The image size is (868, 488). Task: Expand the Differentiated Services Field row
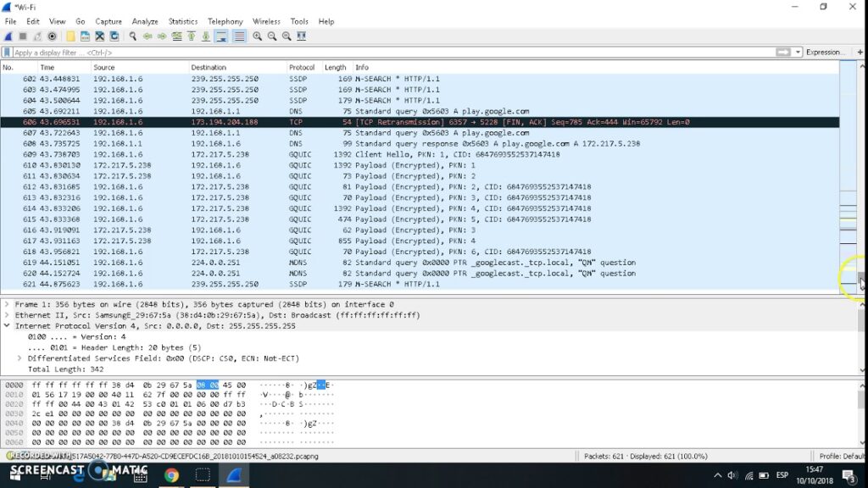pyautogui.click(x=19, y=358)
